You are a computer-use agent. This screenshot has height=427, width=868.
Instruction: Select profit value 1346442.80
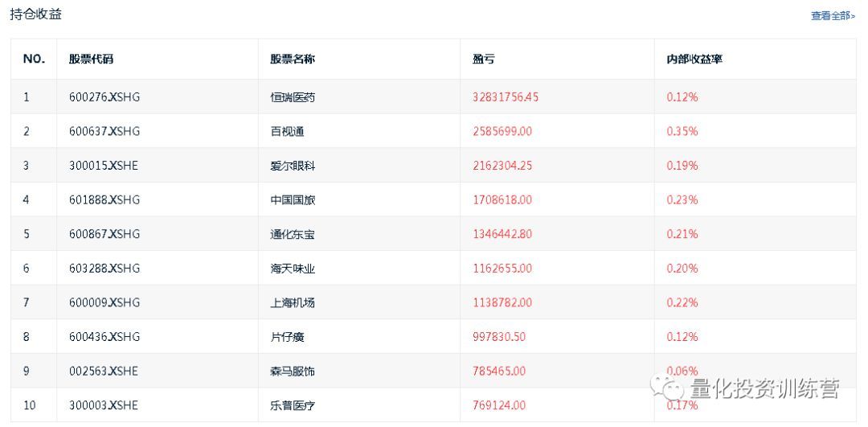502,234
